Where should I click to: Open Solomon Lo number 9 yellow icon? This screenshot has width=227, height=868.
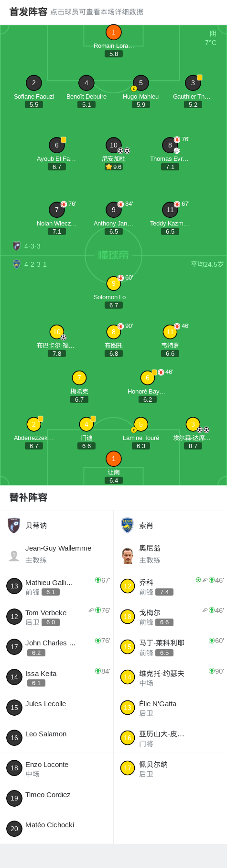point(114,283)
